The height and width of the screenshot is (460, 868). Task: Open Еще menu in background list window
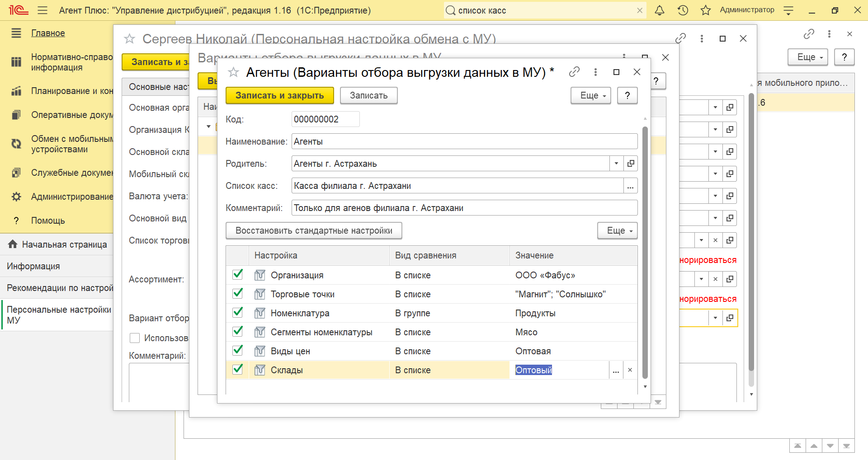pyautogui.click(x=808, y=57)
